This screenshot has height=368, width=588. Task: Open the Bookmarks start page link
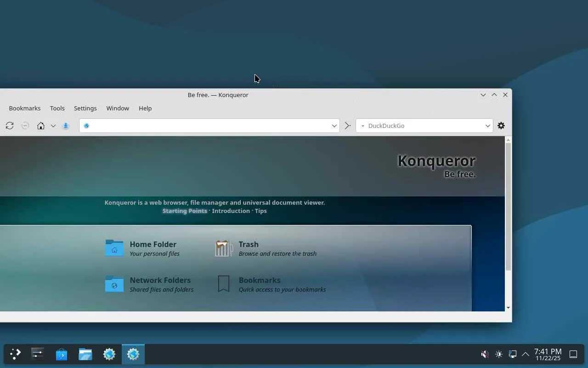click(260, 280)
